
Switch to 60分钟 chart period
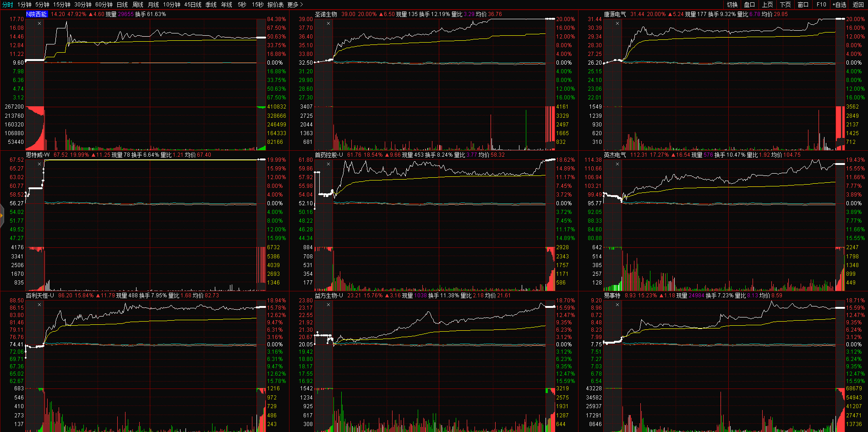[x=104, y=5]
